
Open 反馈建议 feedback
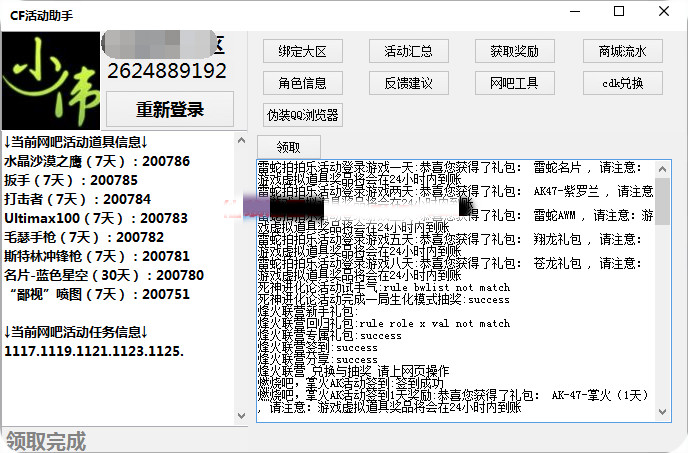408,83
